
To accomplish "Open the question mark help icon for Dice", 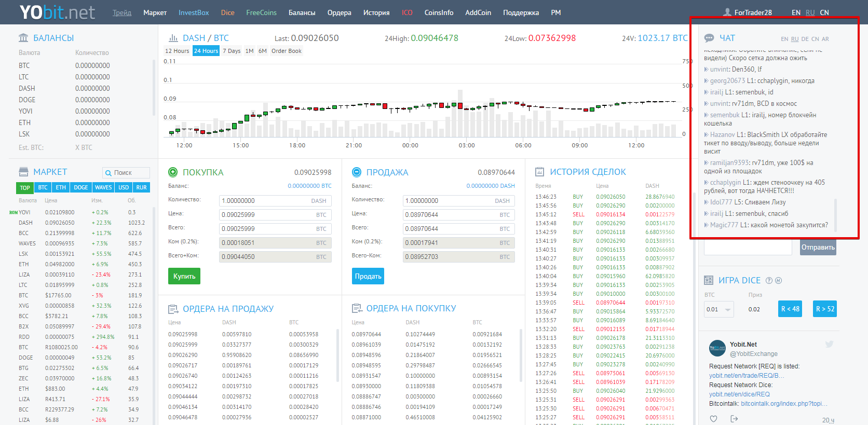I will [x=769, y=280].
